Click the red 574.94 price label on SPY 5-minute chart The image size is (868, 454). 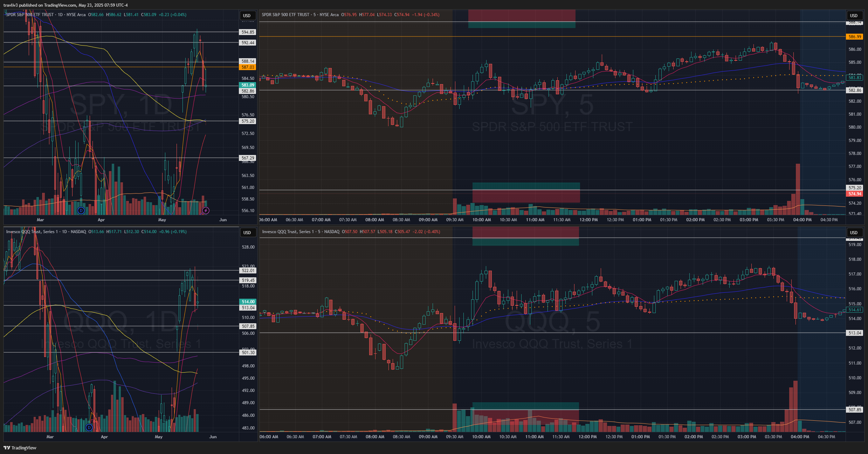pyautogui.click(x=855, y=194)
